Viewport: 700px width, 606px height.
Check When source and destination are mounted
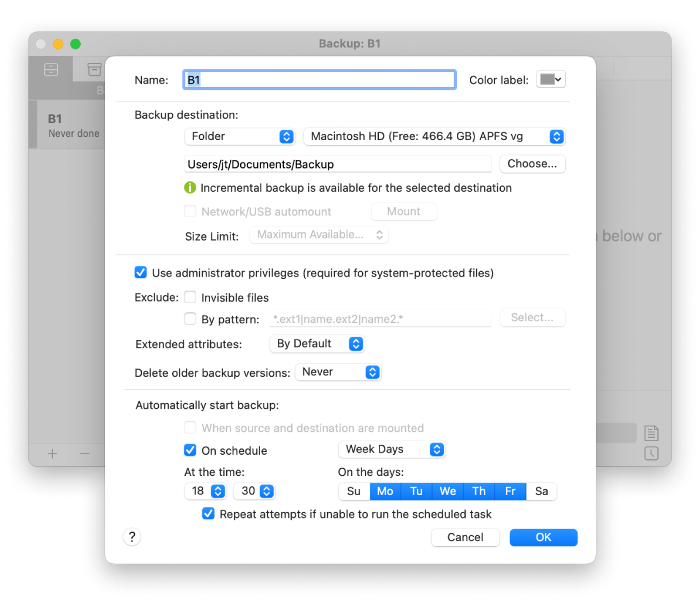(190, 427)
